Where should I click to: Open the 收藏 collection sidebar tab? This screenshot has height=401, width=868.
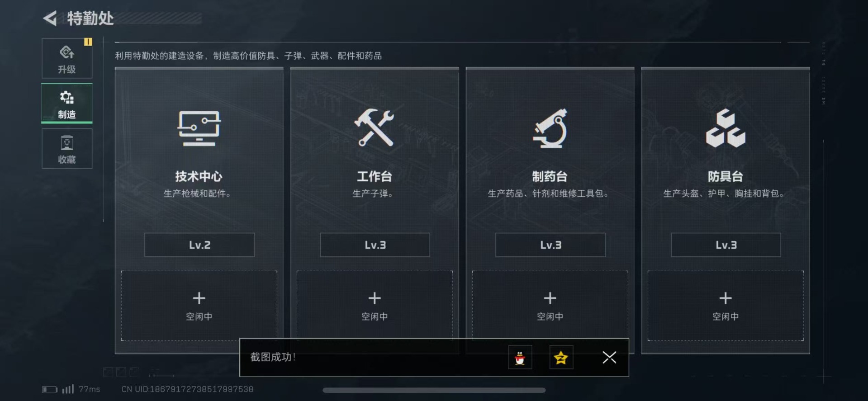click(67, 148)
